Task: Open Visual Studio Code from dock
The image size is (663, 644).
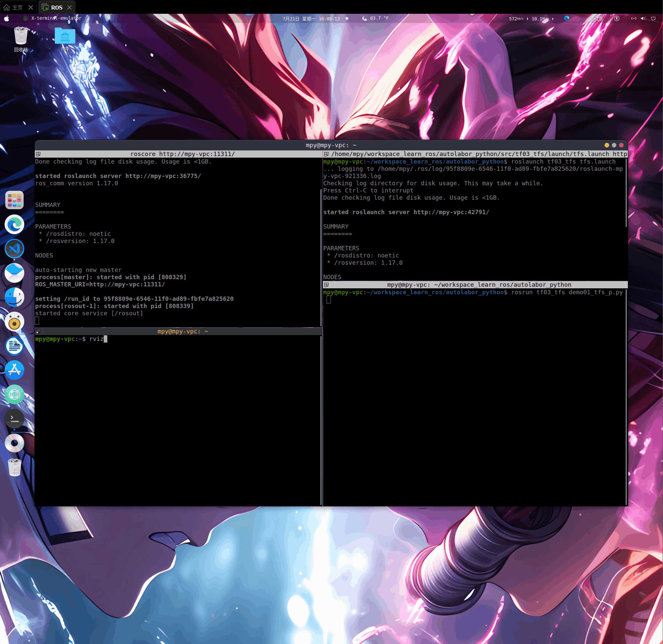Action: 14,249
